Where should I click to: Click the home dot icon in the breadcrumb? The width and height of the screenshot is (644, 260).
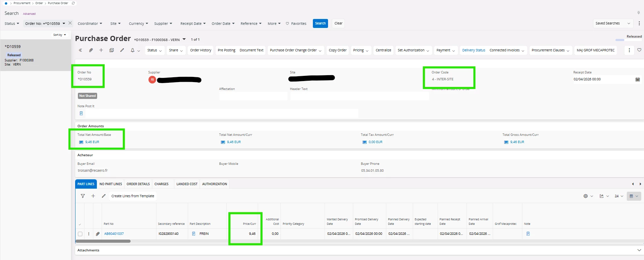(6, 3)
